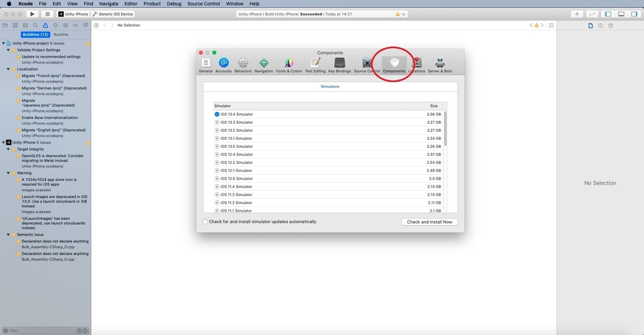Open the Product menu
The height and width of the screenshot is (335, 644).
[152, 4]
